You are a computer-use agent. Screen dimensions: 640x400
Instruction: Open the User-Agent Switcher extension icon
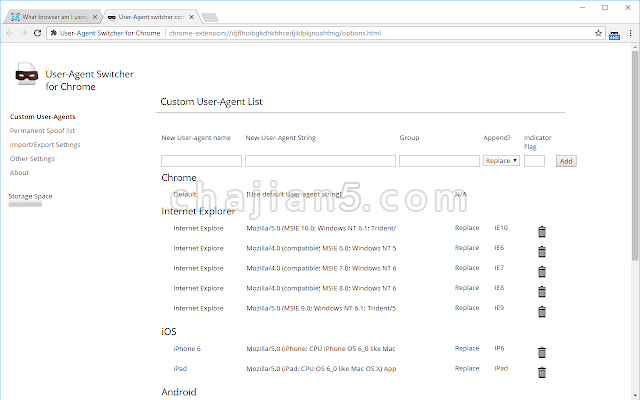[x=614, y=34]
